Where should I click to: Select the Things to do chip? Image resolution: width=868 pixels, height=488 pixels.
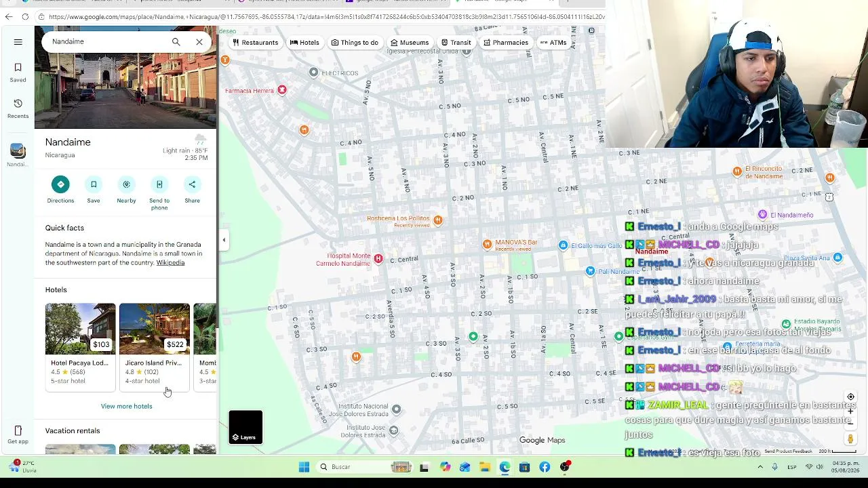[355, 43]
